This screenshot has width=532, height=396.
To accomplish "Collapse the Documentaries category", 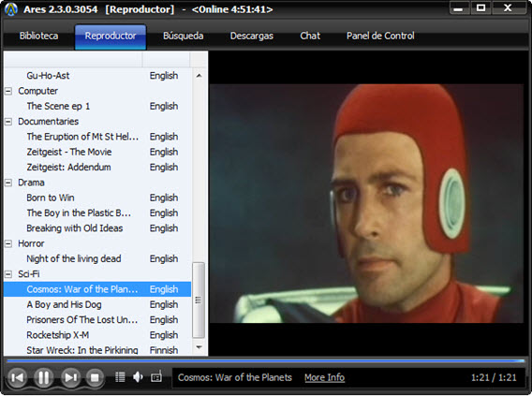I will pyautogui.click(x=8, y=122).
